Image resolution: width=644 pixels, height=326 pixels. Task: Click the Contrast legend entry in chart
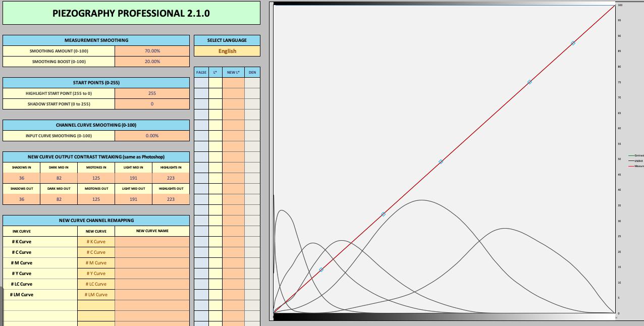click(636, 155)
